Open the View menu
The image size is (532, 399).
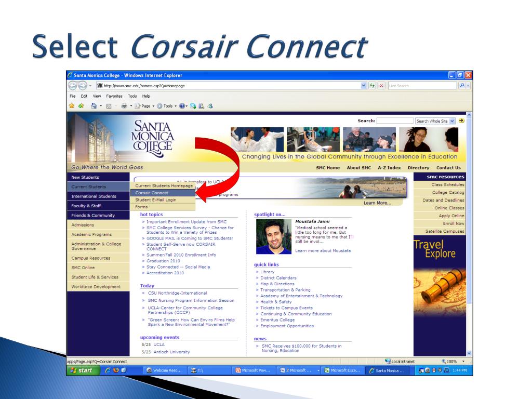97,96
